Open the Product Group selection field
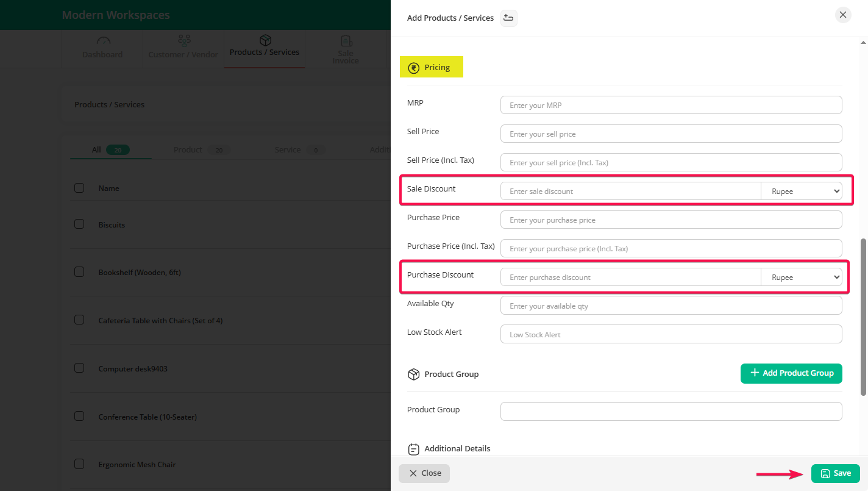The height and width of the screenshot is (491, 868). pos(671,411)
